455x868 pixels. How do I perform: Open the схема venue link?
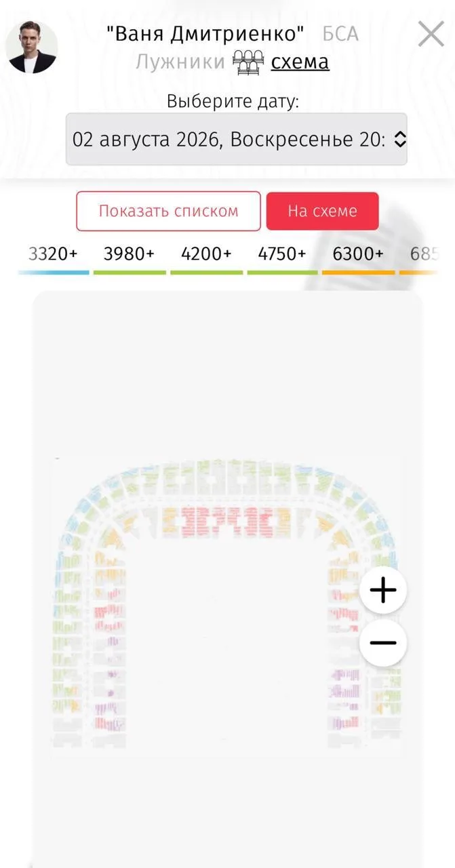(300, 62)
